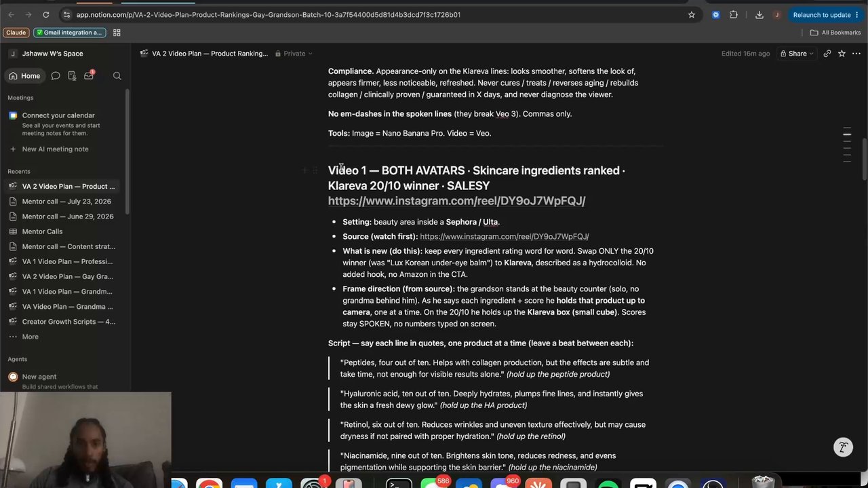Viewport: 868px width, 488px height.
Task: Bookmark this tab with the star icon
Action: 692,14
